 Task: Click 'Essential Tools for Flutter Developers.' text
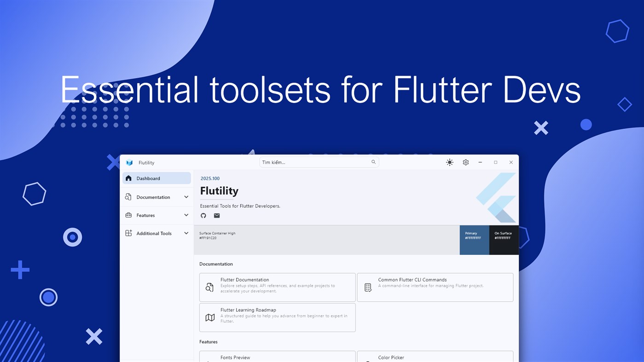[x=240, y=206]
